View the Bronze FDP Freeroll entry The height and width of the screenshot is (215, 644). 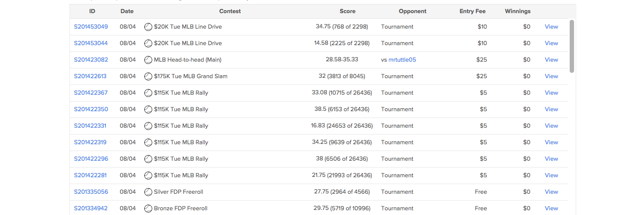tap(551, 208)
